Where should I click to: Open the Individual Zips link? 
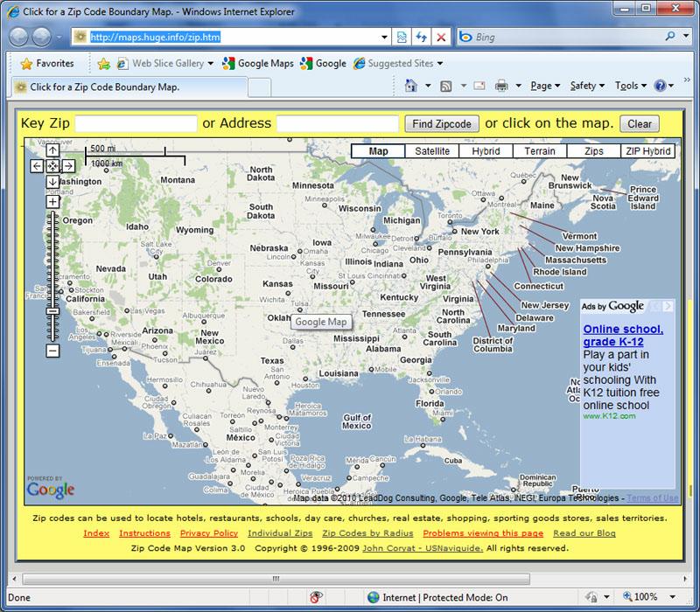coord(280,533)
